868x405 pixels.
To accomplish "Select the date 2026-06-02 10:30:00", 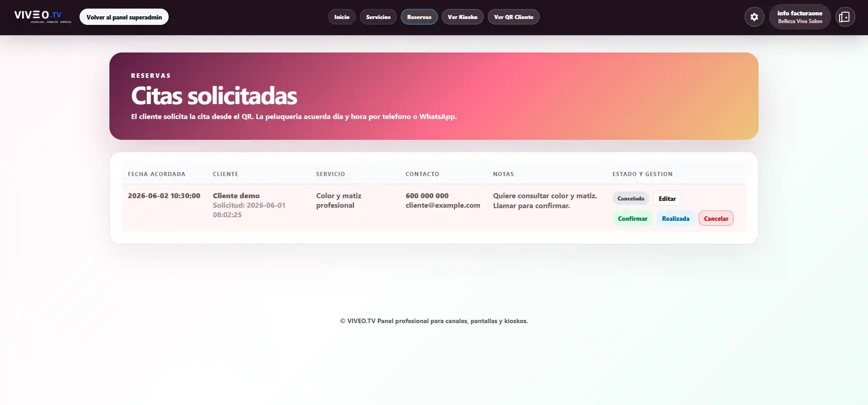I will [164, 196].
